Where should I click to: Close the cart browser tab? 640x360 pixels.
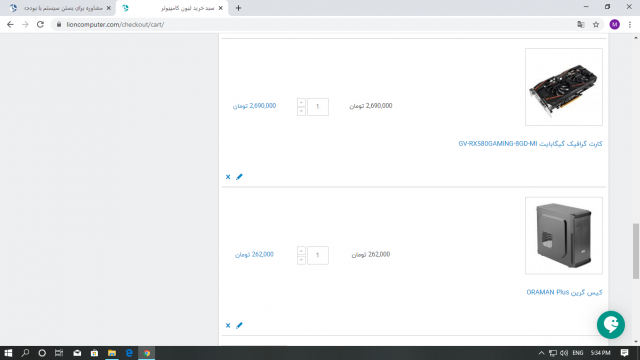221,8
